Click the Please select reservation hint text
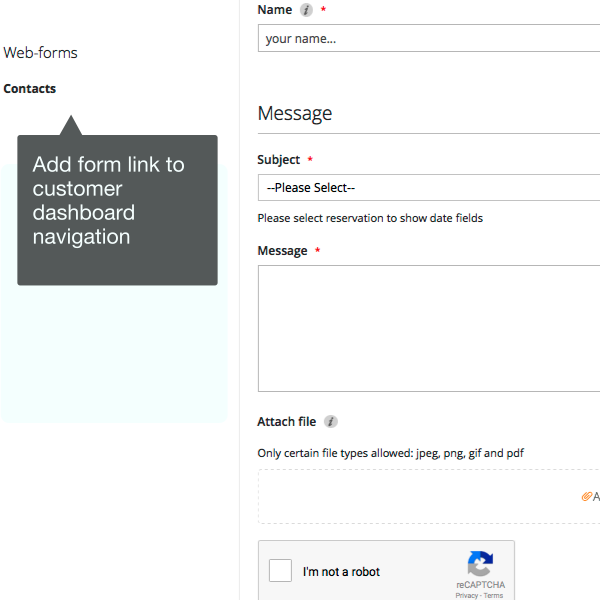Viewport: 600px width, 600px height. 370,218
